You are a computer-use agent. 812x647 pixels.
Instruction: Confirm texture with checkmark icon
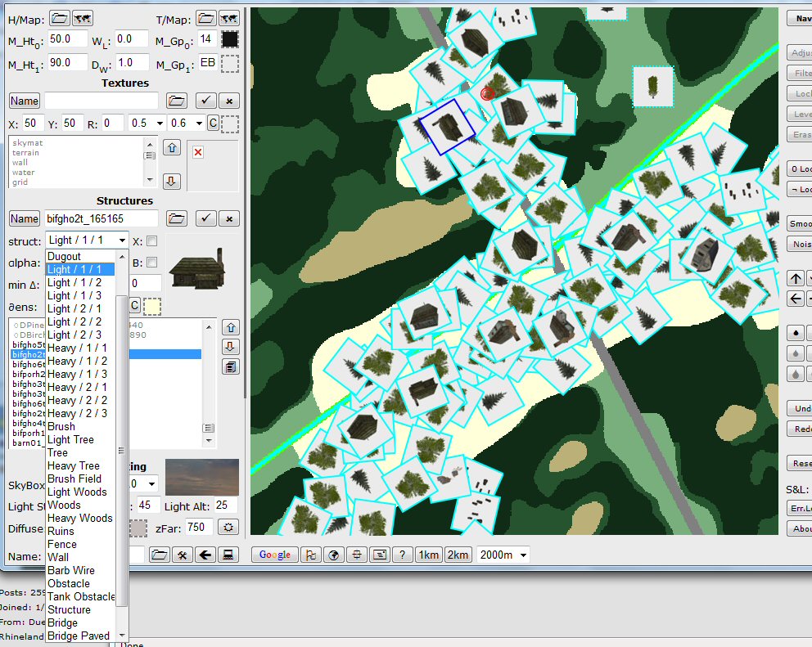pyautogui.click(x=205, y=101)
